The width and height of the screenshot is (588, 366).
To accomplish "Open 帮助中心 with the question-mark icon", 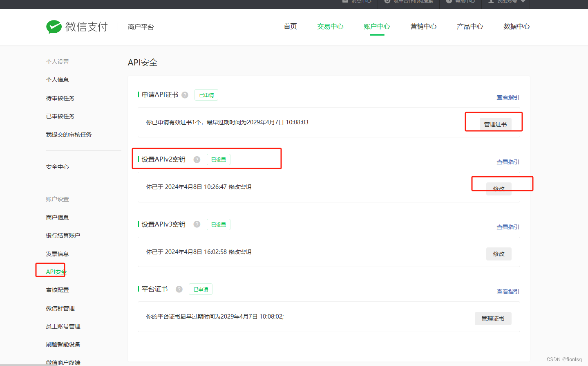I will (448, 2).
